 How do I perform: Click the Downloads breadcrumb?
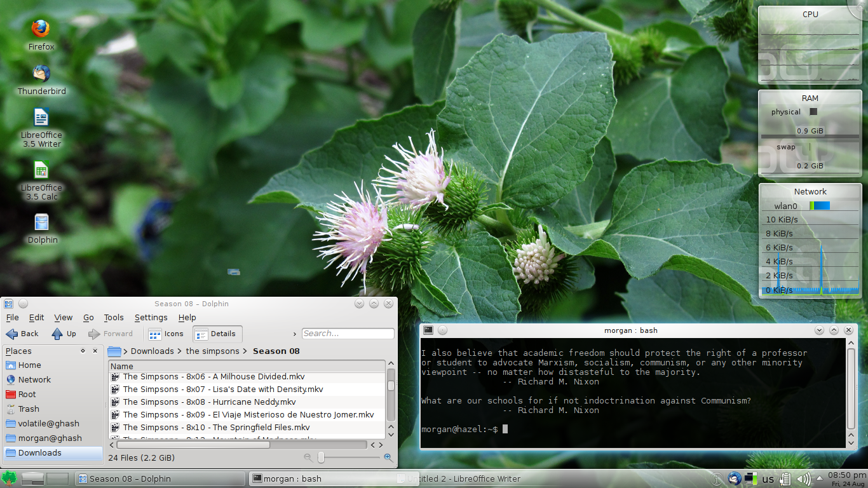pos(153,351)
